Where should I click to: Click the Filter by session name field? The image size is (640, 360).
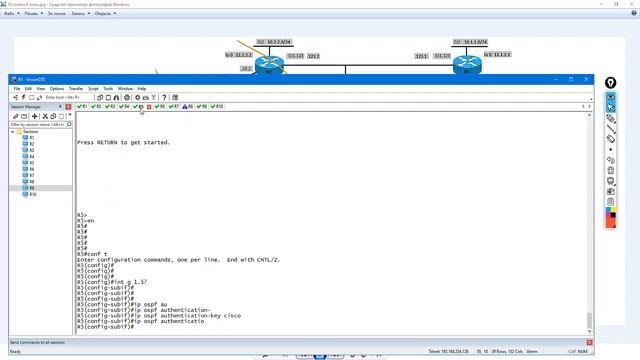(38, 124)
